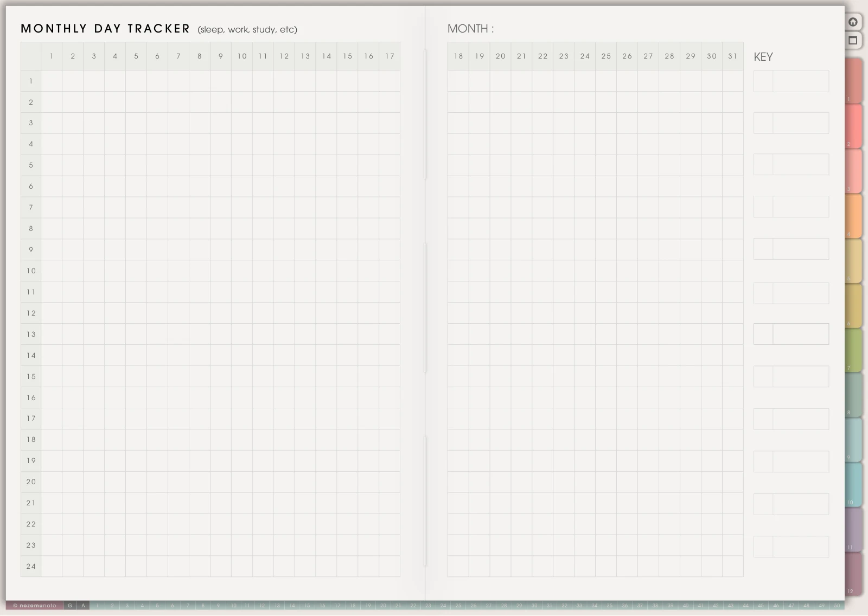Go to page 35 in bottom strip

609,606
